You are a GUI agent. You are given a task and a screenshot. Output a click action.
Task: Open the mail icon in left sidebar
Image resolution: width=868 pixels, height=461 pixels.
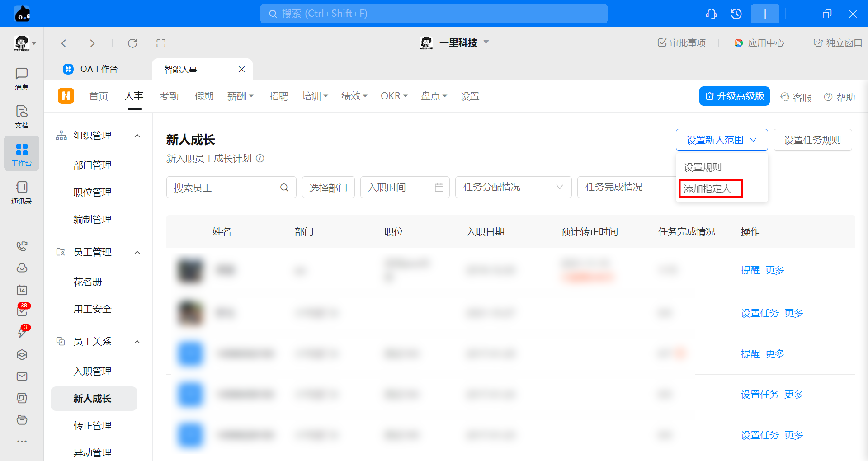click(22, 376)
